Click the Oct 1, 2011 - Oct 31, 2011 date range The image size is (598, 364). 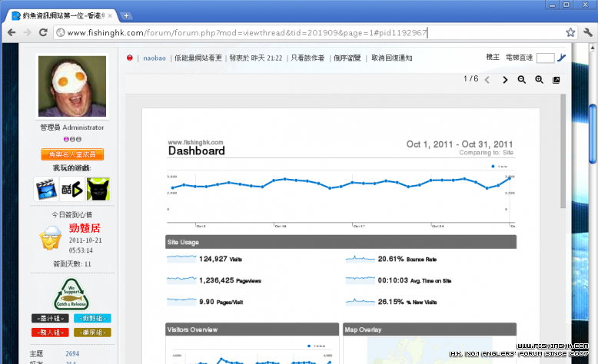coord(460,144)
